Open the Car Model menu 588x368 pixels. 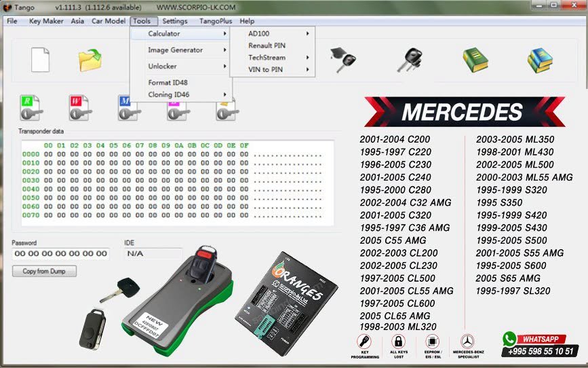coord(109,21)
